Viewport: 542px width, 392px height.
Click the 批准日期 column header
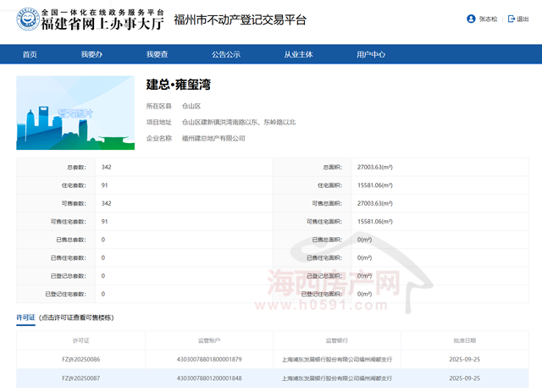click(463, 340)
